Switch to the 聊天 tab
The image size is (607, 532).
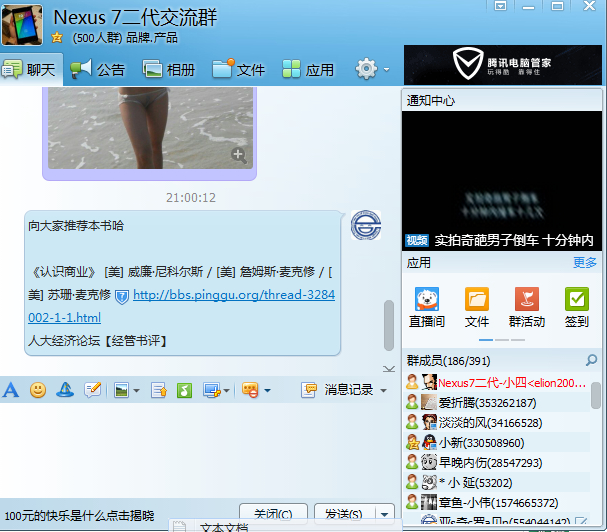point(31,70)
